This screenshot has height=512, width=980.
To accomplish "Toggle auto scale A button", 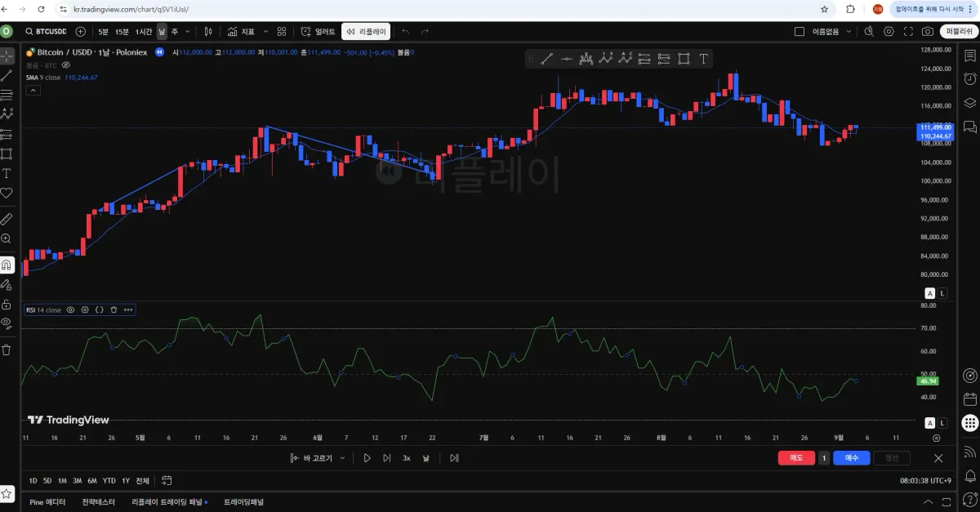I will (x=929, y=293).
